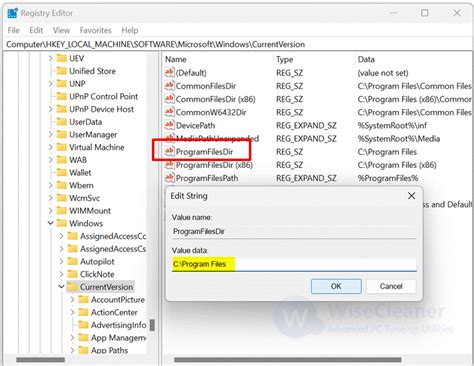Click the registry path address bar
This screenshot has height=366, width=474.
(237, 44)
